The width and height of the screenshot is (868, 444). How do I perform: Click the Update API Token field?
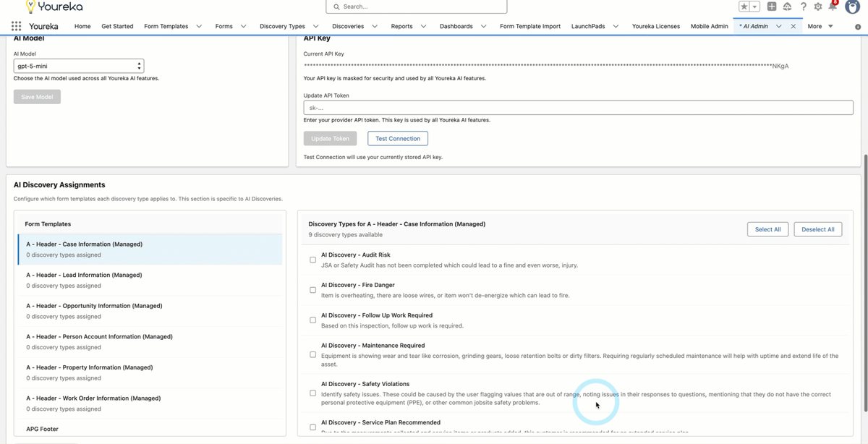click(578, 108)
